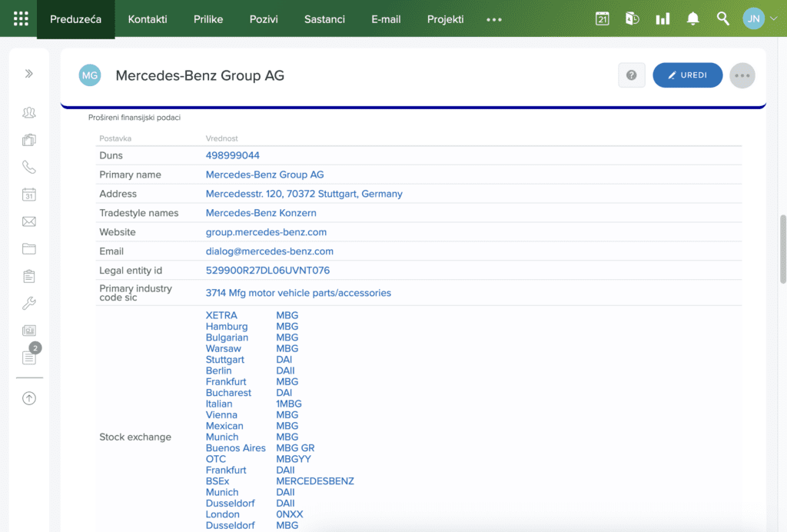787x532 pixels.
Task: Open the clipboard icon in sidebar
Action: pos(29,276)
